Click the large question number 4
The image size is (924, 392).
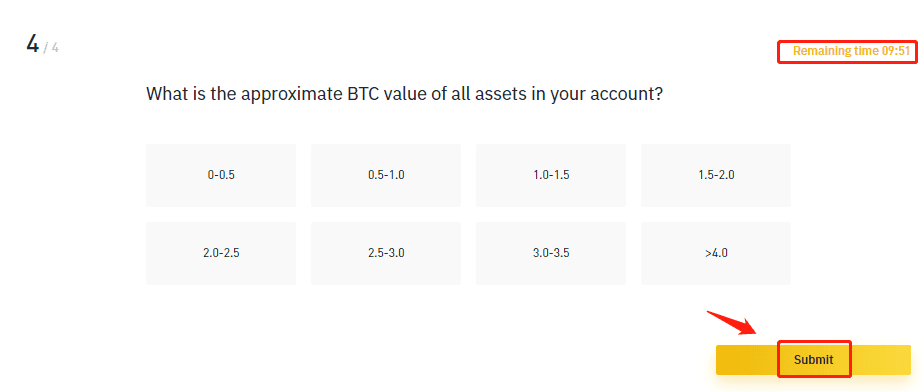(32, 44)
